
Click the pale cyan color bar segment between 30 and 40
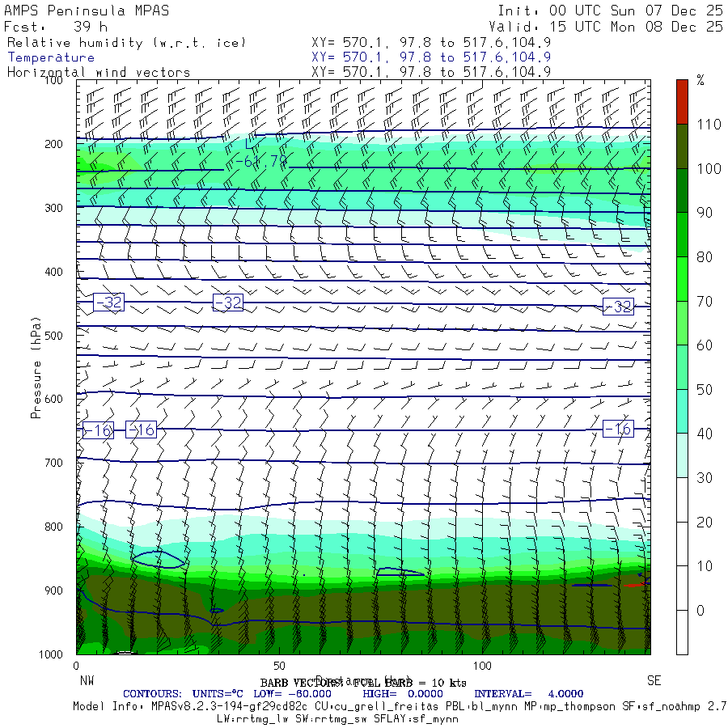(x=682, y=455)
